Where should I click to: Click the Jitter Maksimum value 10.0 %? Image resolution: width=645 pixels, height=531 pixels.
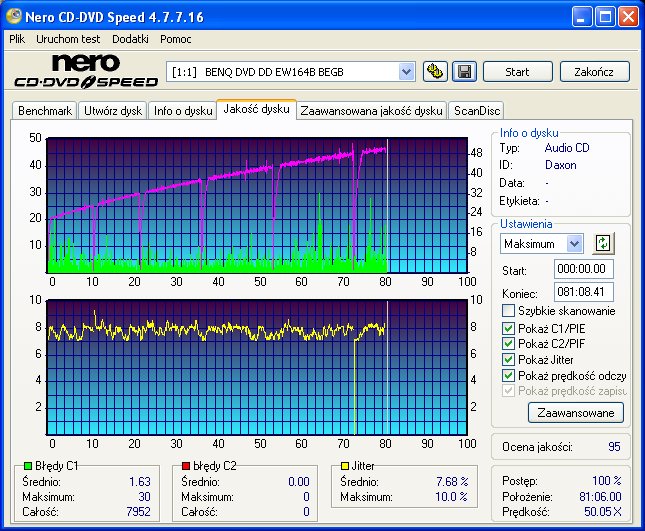click(451, 496)
